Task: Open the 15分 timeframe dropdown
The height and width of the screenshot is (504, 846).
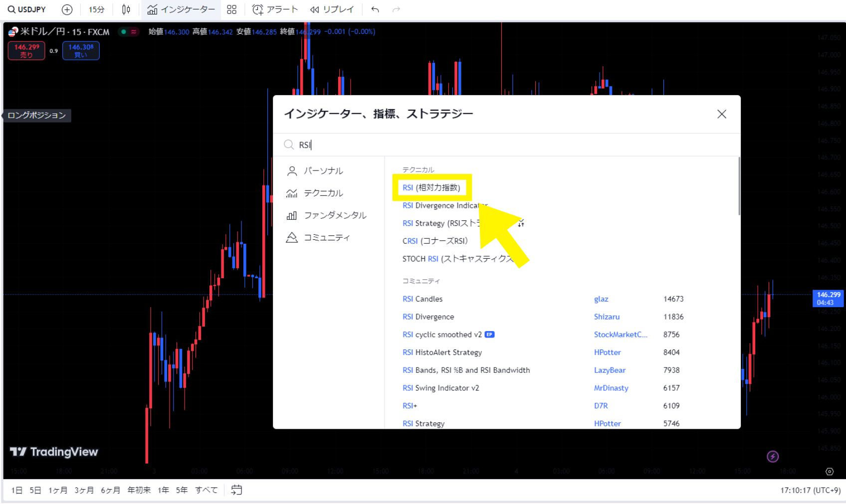Action: (96, 9)
